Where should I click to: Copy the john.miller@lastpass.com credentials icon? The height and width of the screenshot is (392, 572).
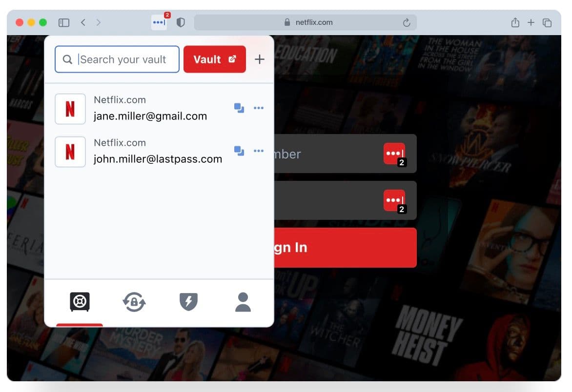pyautogui.click(x=239, y=151)
